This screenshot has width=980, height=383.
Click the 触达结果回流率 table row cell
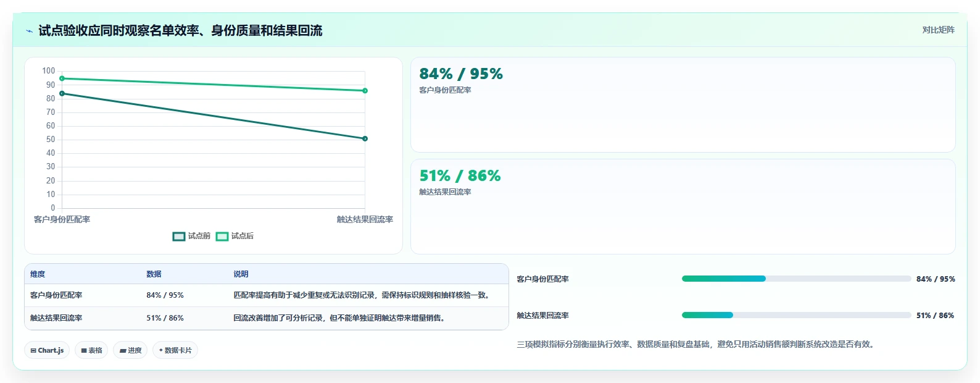56,318
